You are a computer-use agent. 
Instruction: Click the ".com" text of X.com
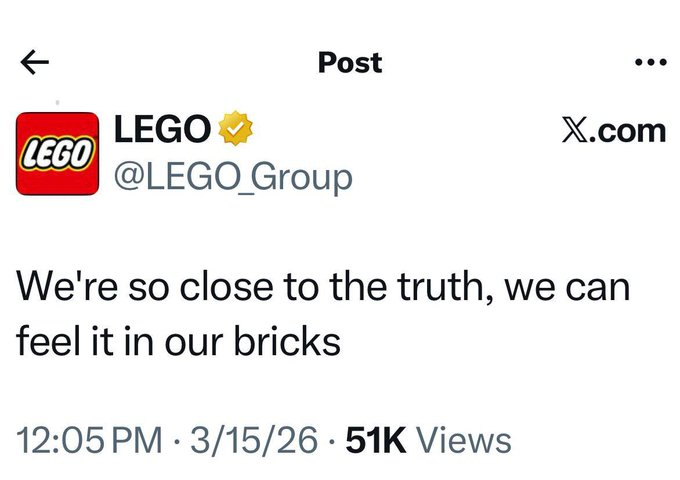[625, 130]
